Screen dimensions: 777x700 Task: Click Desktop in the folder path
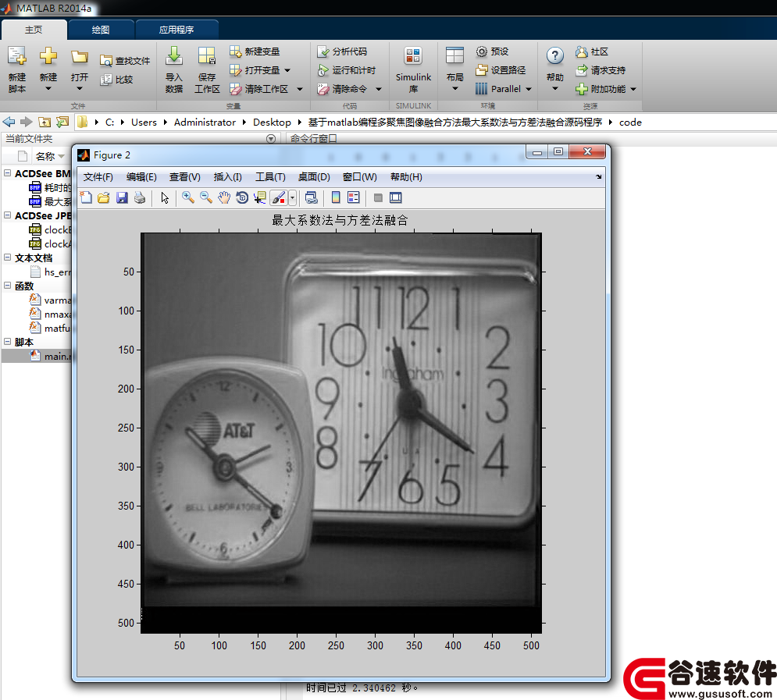point(272,123)
